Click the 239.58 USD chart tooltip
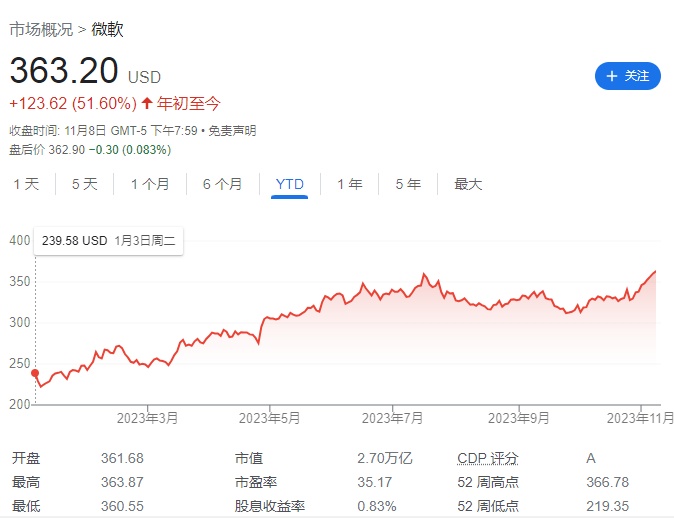Image resolution: width=674 pixels, height=518 pixels. (108, 241)
